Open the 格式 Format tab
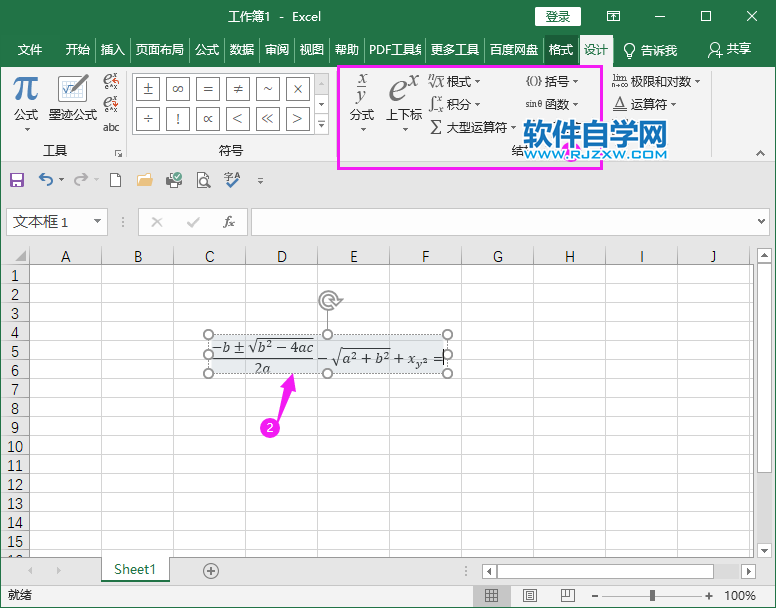Viewport: 776px width, 608px height. [x=561, y=49]
